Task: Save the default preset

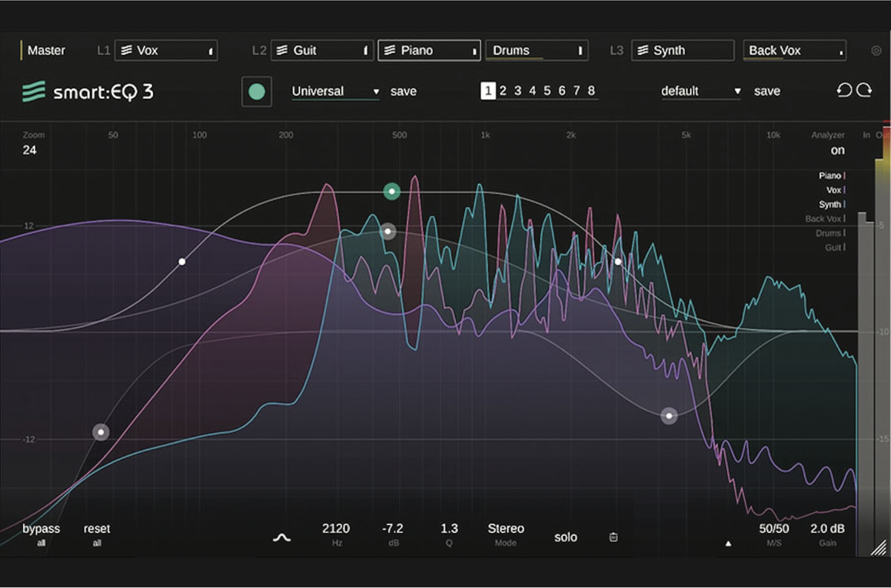Action: (x=767, y=91)
